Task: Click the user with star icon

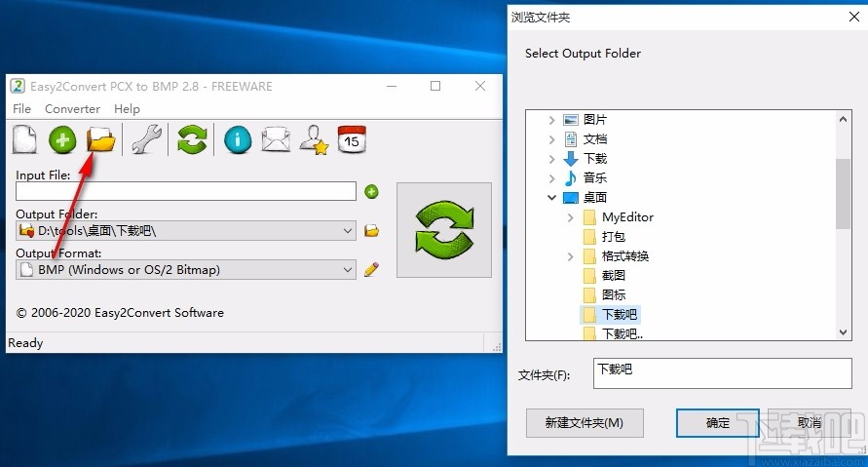Action: click(x=314, y=139)
